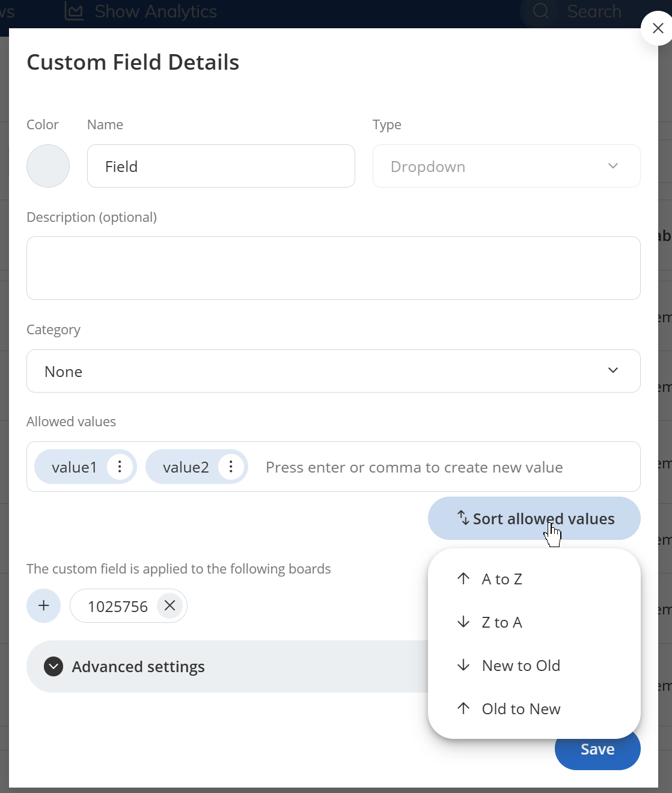The image size is (672, 793).
Task: Remove board 1025756 with its X icon
Action: tap(170, 605)
